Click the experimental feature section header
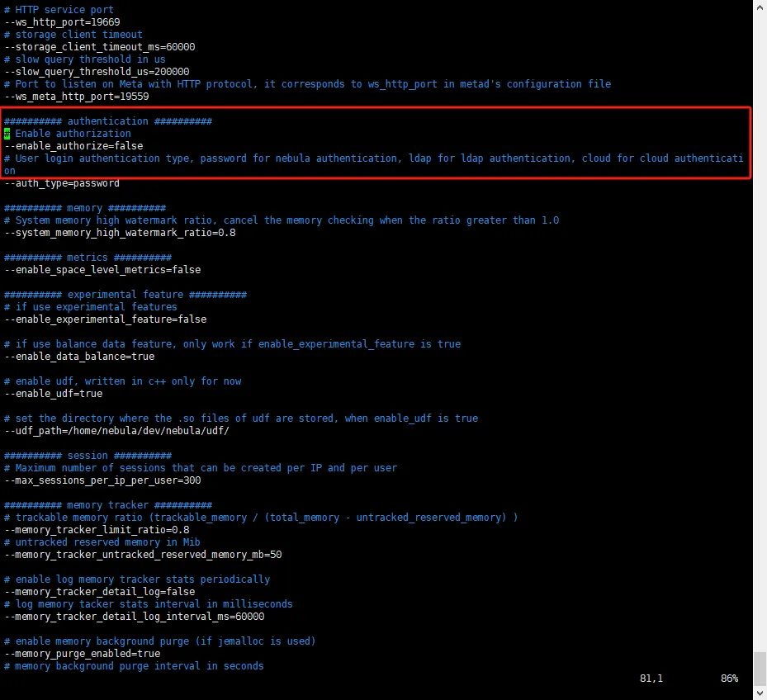This screenshot has height=700, width=767. pos(125,295)
